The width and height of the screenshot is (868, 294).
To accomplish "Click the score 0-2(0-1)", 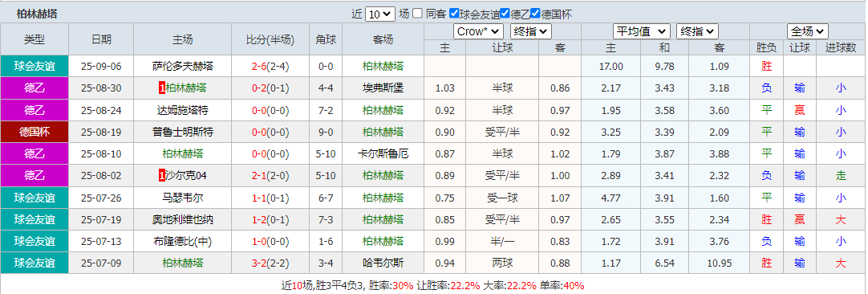I will (x=270, y=88).
